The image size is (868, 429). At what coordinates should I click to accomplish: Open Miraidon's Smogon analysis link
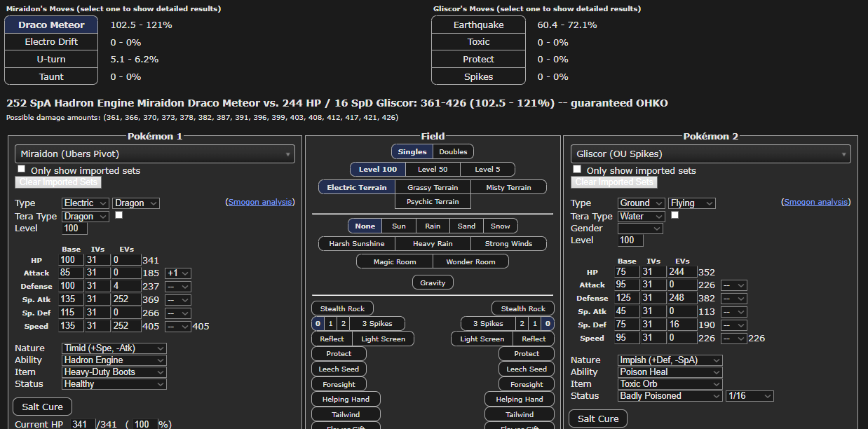tap(260, 202)
